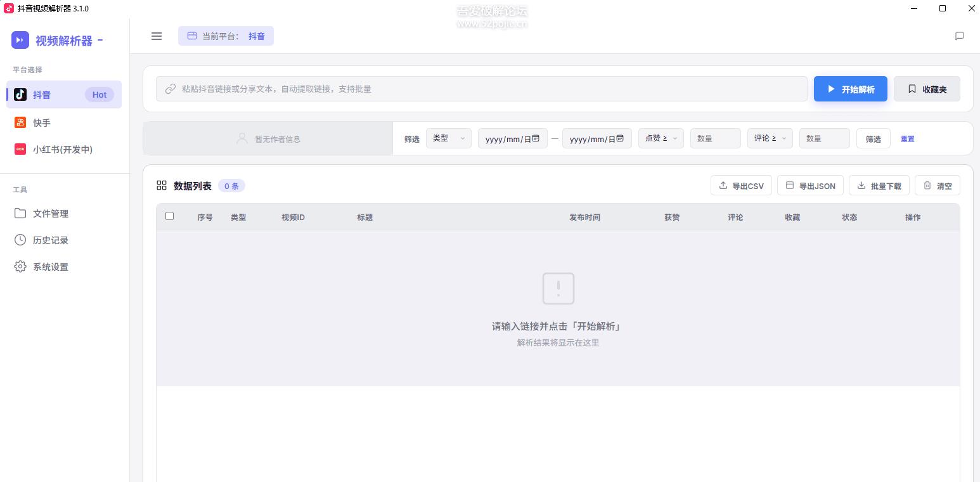This screenshot has height=482, width=980.
Task: Export data with 导出JSON
Action: (x=810, y=185)
